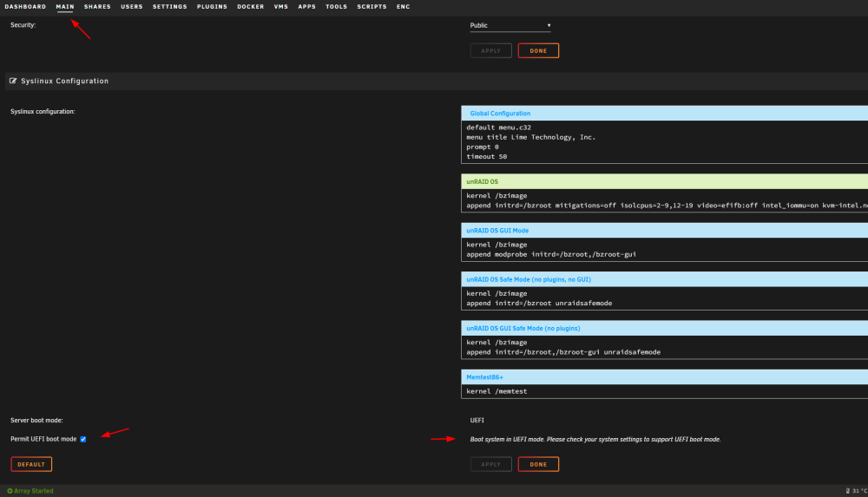
Task: Click the unRAID OS append line text area
Action: (664, 200)
